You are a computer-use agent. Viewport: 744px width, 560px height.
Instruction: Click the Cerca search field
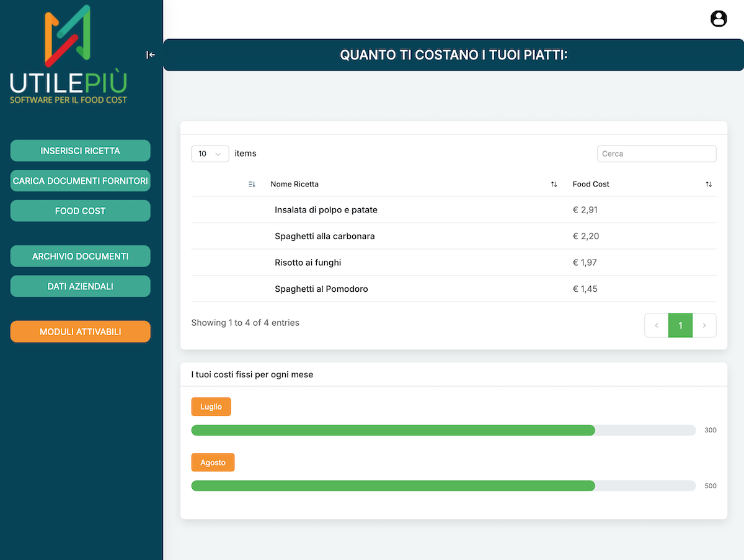click(656, 154)
